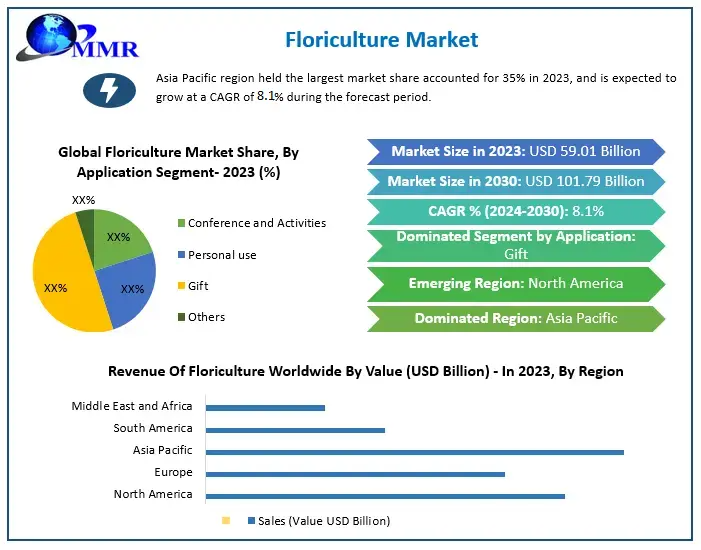Click the Others legend label
Image resolution: width=701 pixels, height=550 pixels.
207,317
